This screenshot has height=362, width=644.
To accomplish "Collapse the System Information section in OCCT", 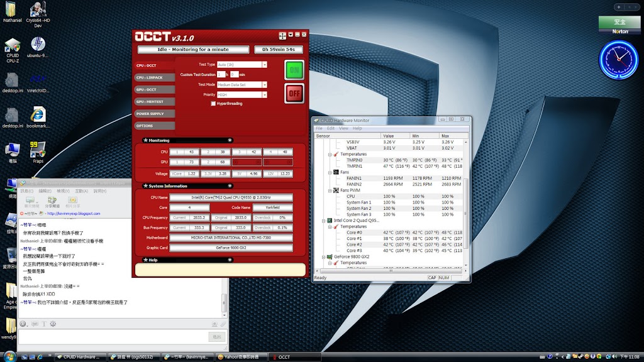I will [230, 186].
